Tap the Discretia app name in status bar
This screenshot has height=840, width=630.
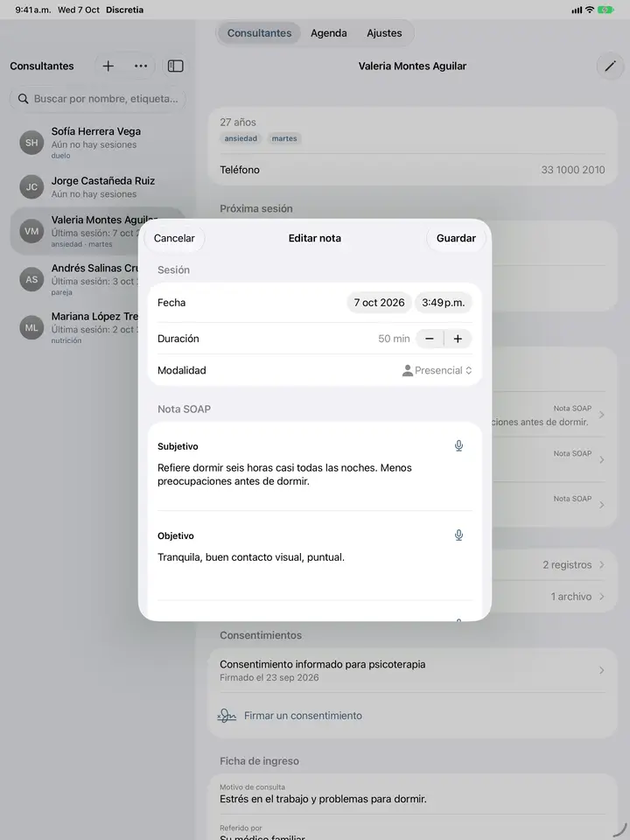pos(125,10)
